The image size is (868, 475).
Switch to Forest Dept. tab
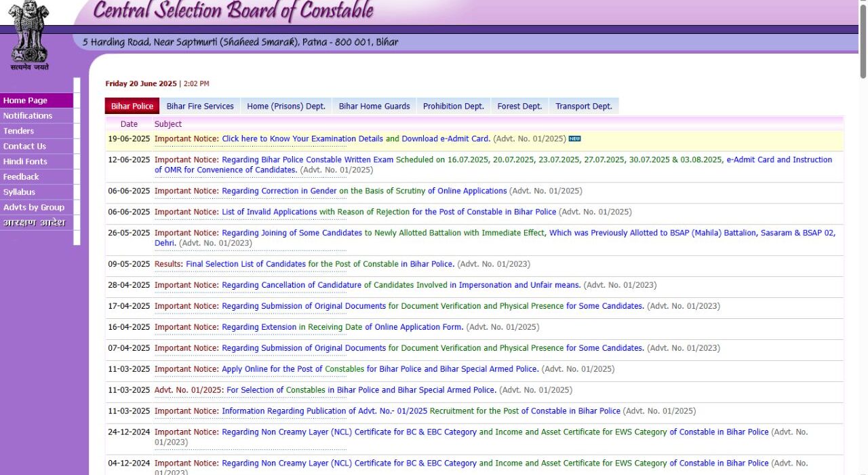point(519,106)
